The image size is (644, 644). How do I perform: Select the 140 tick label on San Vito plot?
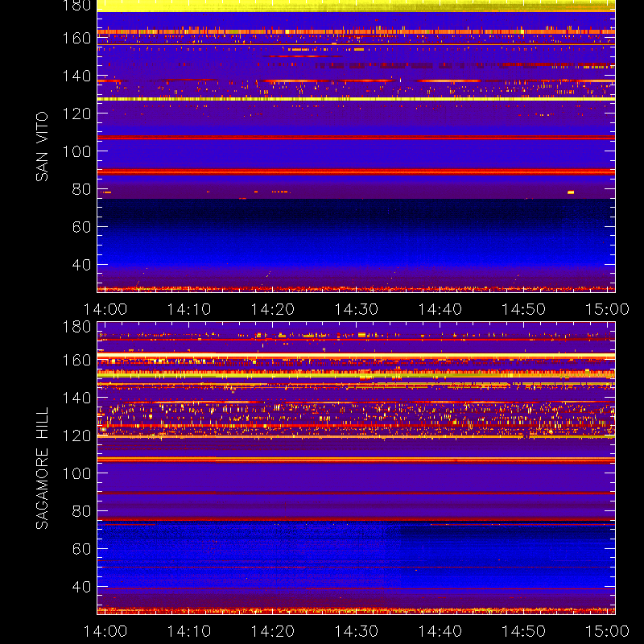[x=76, y=76]
